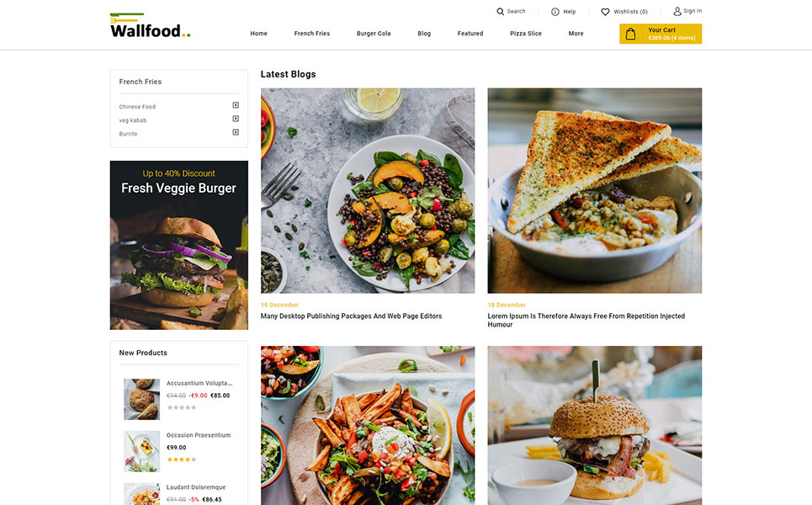Image resolution: width=812 pixels, height=505 pixels.
Task: Open the shopping bag cart icon
Action: coord(630,35)
